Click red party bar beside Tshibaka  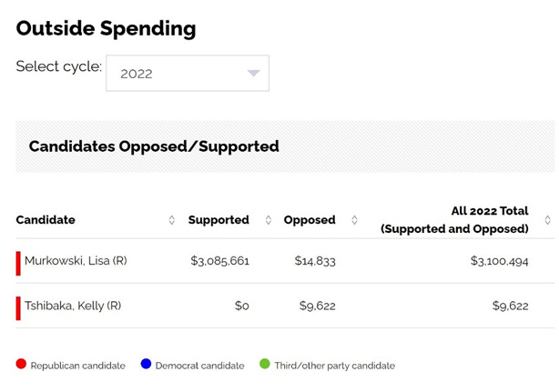18,307
